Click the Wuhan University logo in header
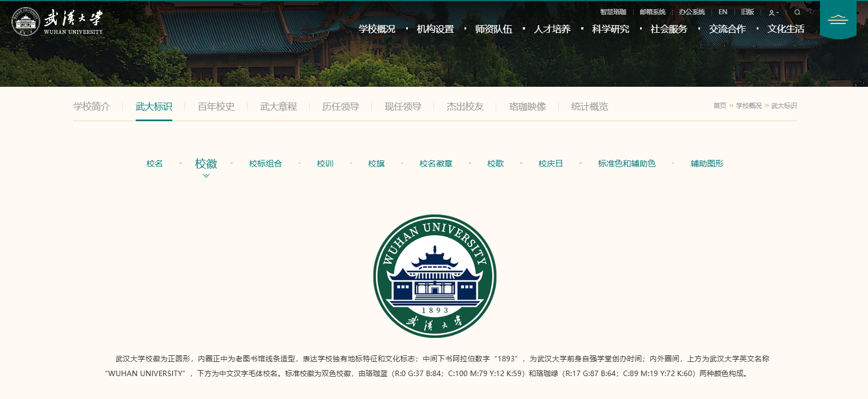Viewport: 868px width, 399px height. click(x=57, y=21)
